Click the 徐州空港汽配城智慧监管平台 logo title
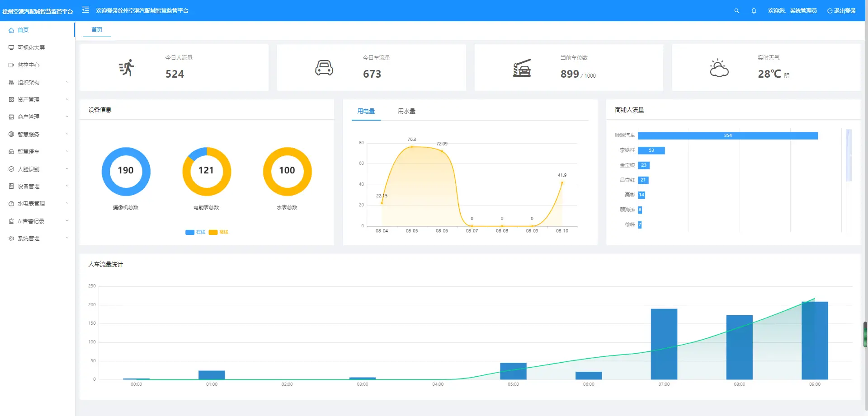 tap(38, 11)
